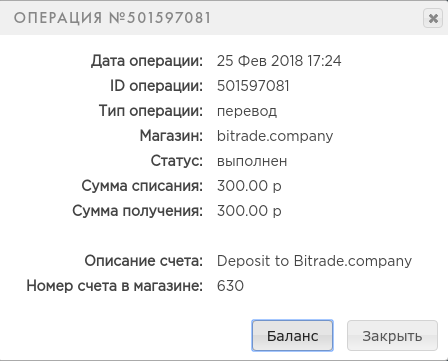
Task: Close the dialog with the X icon
Action: click(433, 18)
